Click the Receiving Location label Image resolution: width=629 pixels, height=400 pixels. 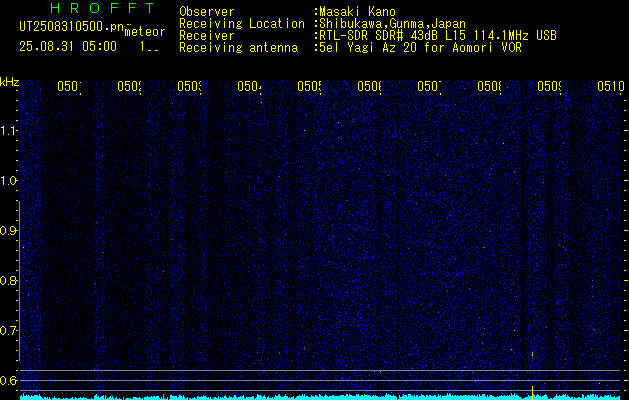click(242, 24)
